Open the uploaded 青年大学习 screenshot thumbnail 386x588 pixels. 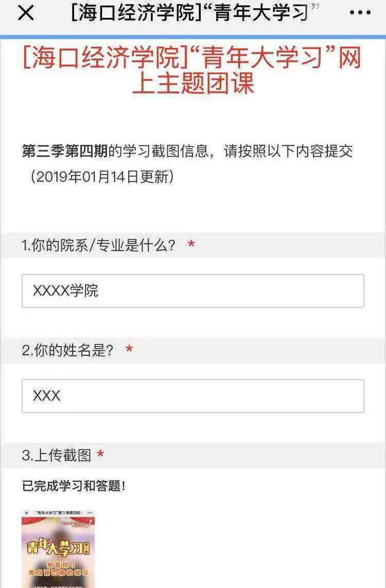click(x=58, y=549)
